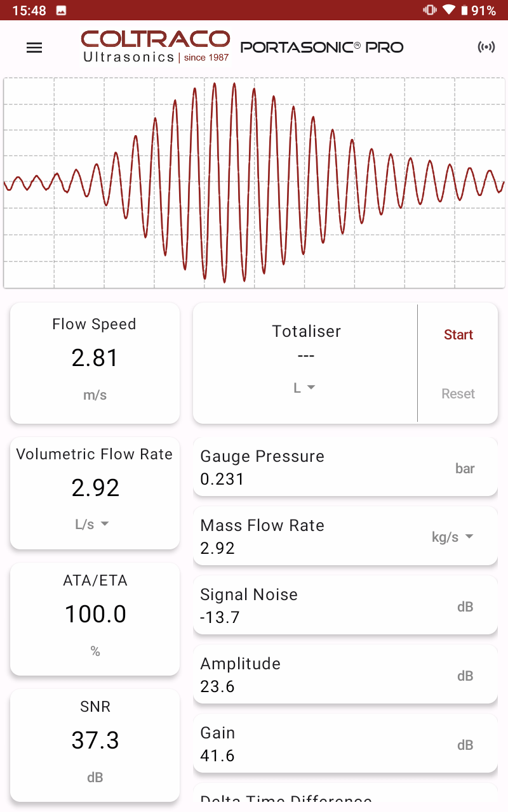This screenshot has width=508, height=812.
Task: Tap the Wi-Fi icon in status bar
Action: point(449,10)
